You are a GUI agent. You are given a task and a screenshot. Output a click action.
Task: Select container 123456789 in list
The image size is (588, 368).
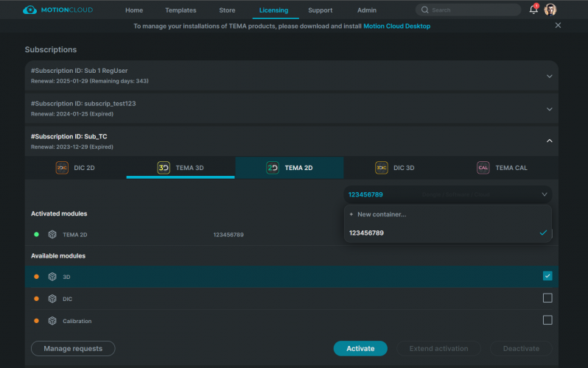tap(448, 233)
